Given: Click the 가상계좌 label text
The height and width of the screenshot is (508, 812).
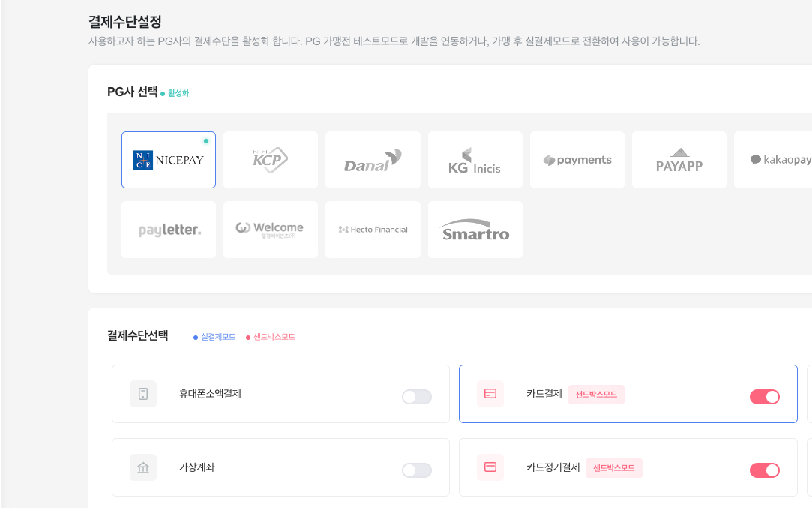Looking at the screenshot, I should [196, 467].
